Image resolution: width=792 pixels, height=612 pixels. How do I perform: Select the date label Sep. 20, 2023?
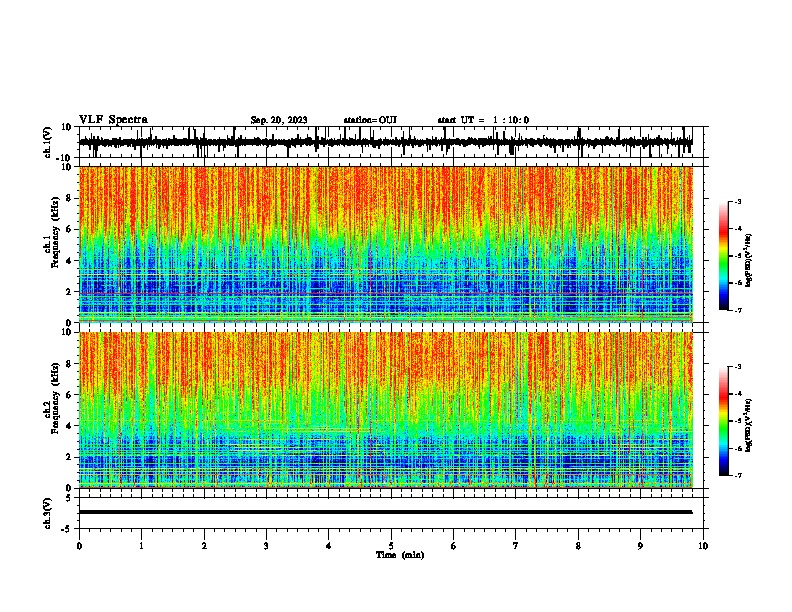tap(279, 120)
